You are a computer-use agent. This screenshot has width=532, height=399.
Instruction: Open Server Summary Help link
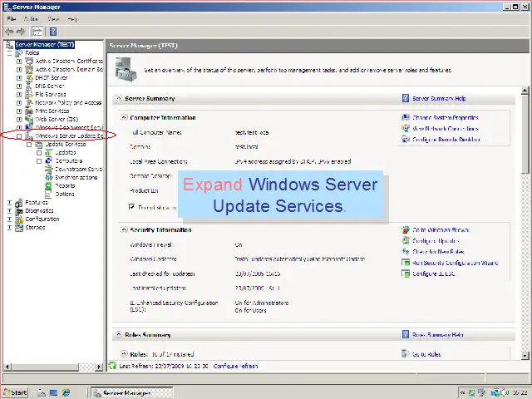[439, 98]
